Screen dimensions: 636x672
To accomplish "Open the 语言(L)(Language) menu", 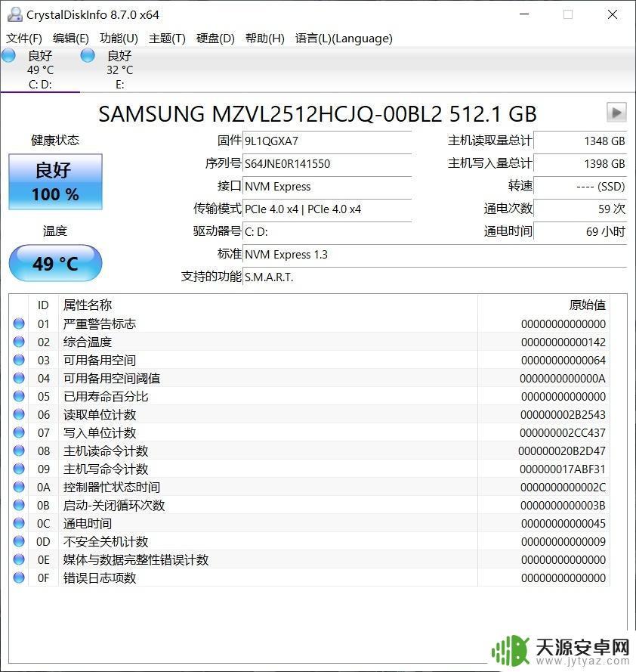I will tap(344, 39).
